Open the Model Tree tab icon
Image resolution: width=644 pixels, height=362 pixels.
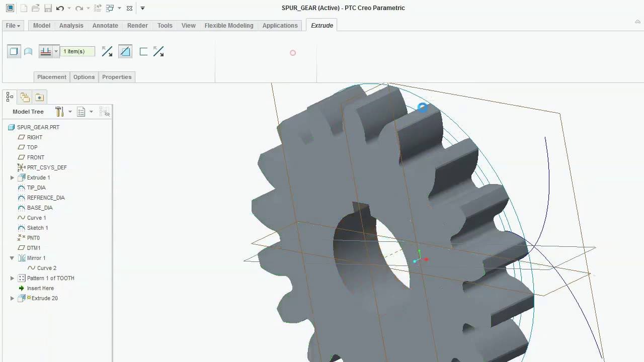(x=10, y=97)
